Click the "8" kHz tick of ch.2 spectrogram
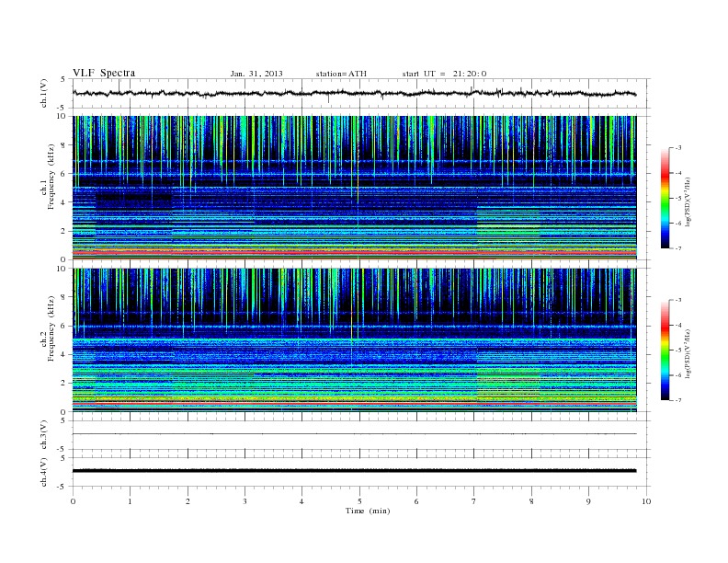Screen dimensions: 728x563 point(64,297)
